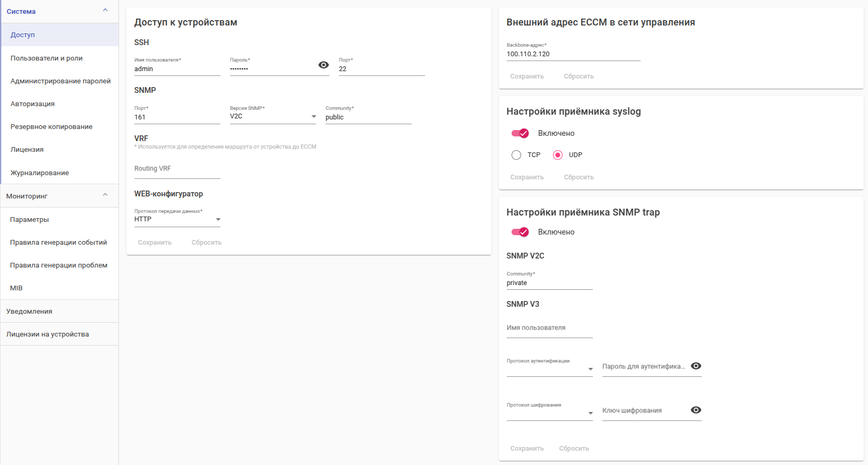Image resolution: width=868 pixels, height=465 pixels.
Task: Click Сохранить under Backbone-адрес
Action: click(x=527, y=76)
